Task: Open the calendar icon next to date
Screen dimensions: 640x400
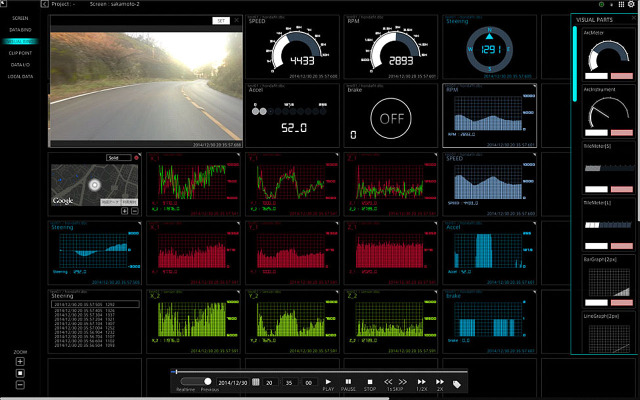Action: click(x=256, y=382)
